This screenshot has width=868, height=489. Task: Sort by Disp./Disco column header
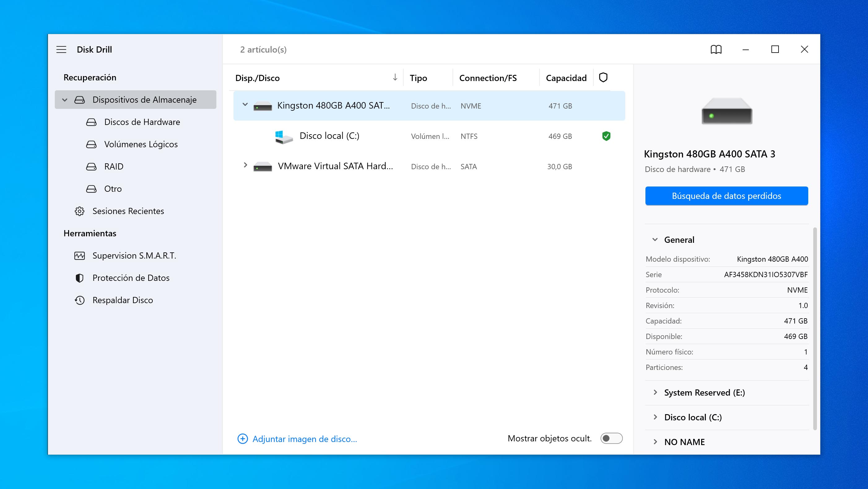(258, 78)
